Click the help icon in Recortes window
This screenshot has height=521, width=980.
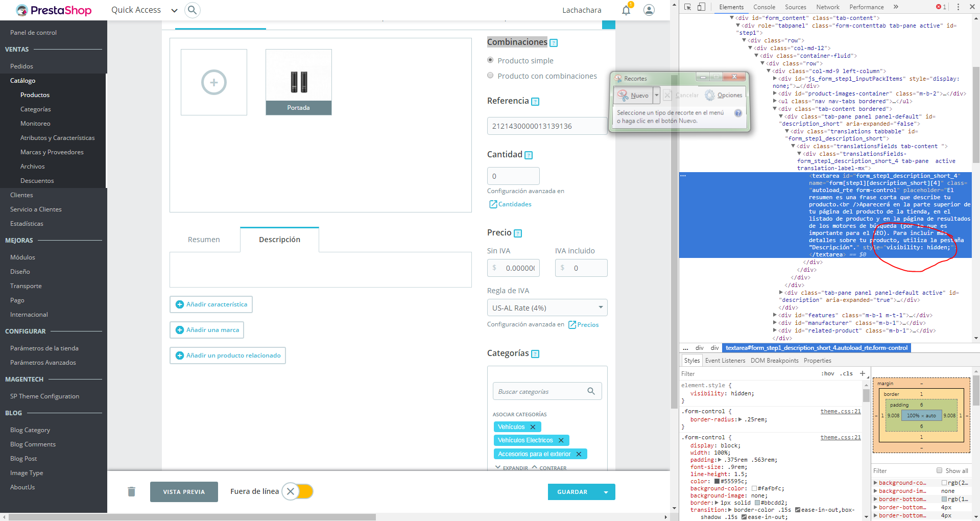(738, 113)
